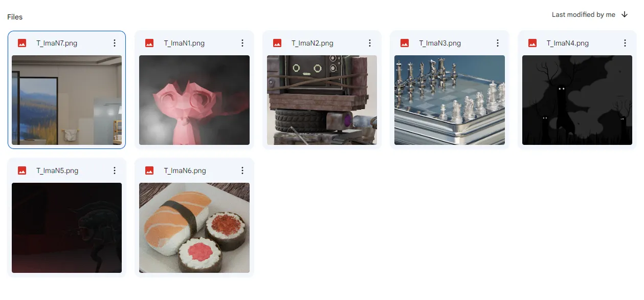Select the room interior thumbnail of T_ImaN7.png
The width and height of the screenshot is (644, 300).
66,100
